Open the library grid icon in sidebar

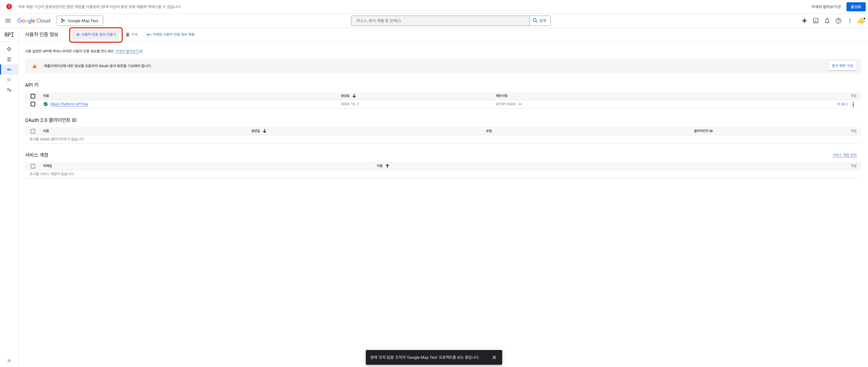pos(9,59)
